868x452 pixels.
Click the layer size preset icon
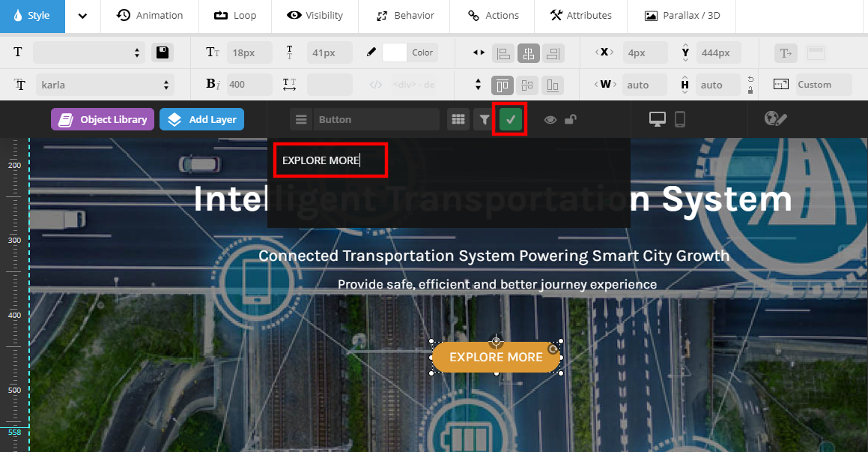click(780, 85)
